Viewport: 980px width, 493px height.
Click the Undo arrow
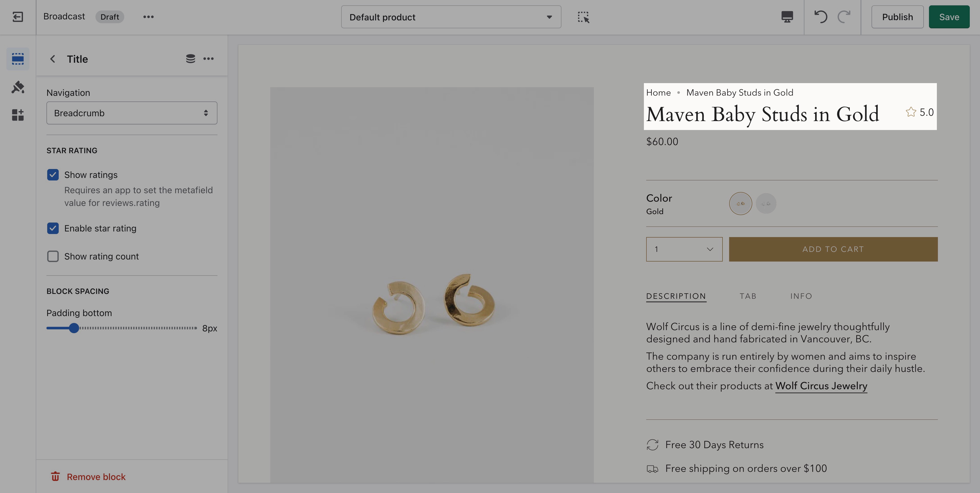[x=820, y=17]
